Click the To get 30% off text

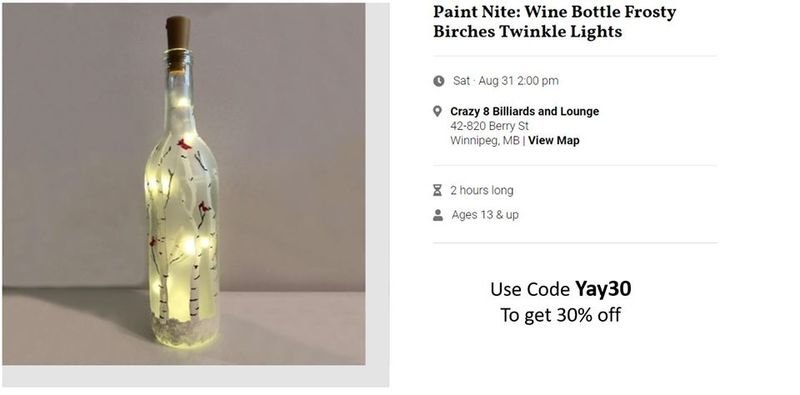point(560,315)
